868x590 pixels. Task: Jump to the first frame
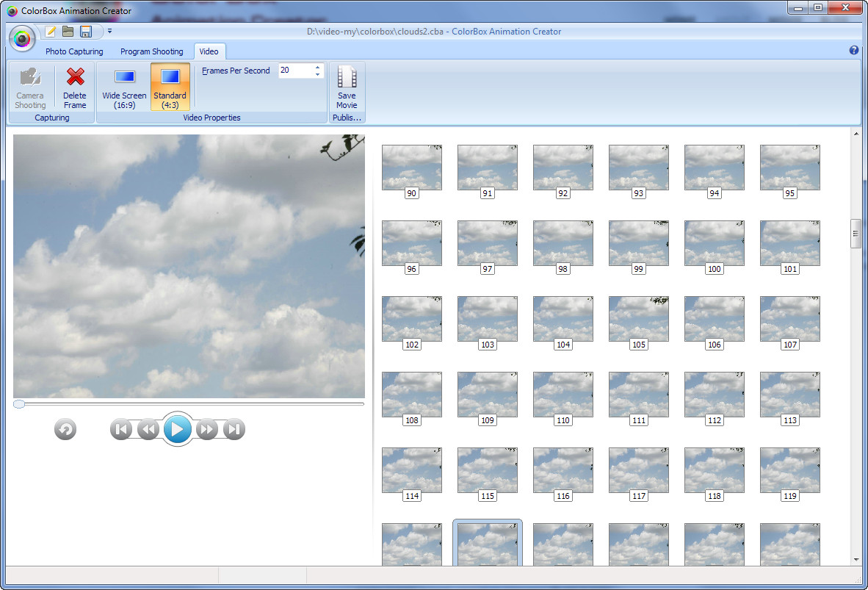[x=121, y=429]
